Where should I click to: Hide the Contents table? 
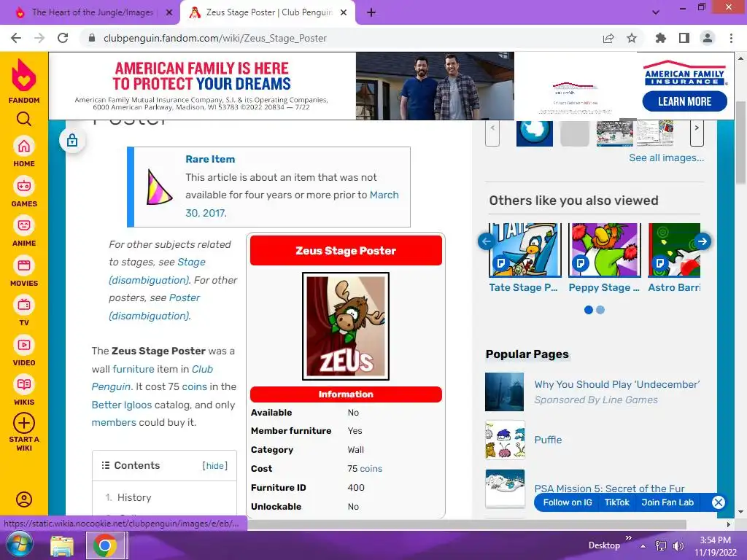click(x=215, y=466)
